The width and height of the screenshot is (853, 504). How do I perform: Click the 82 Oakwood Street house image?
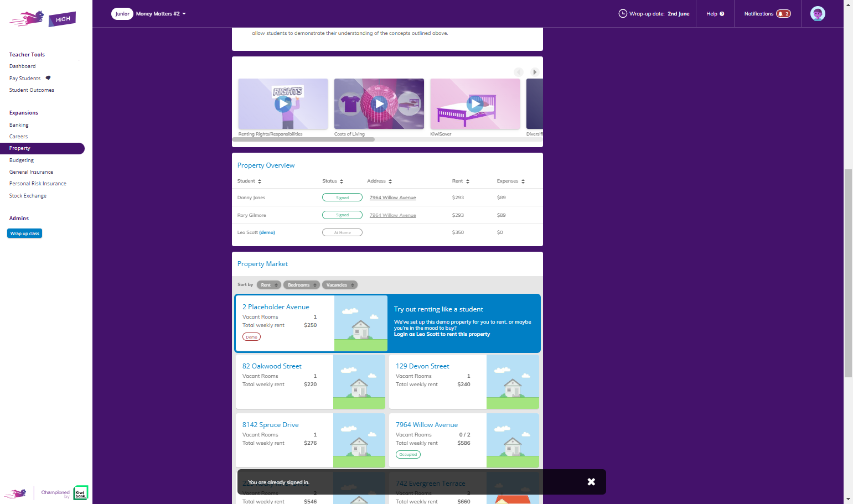pyautogui.click(x=359, y=382)
